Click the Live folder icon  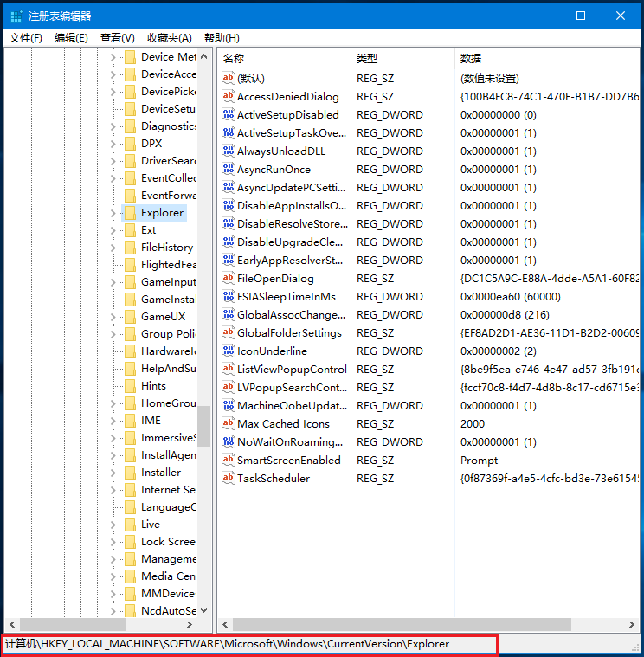pos(131,525)
